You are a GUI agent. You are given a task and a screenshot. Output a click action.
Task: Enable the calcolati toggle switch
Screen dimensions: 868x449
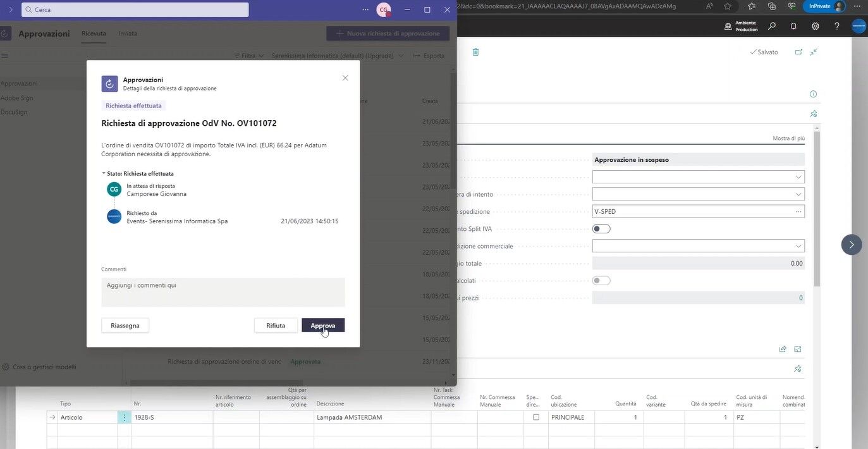click(601, 280)
